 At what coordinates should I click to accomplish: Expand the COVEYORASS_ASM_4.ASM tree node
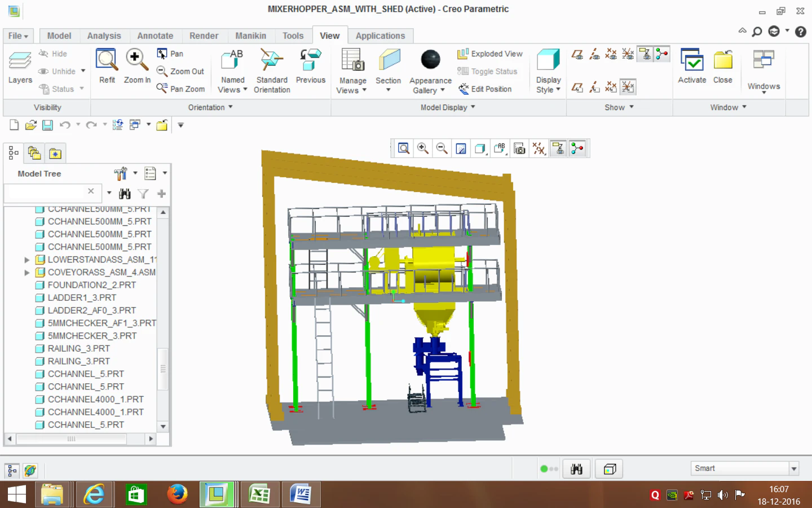click(x=27, y=273)
